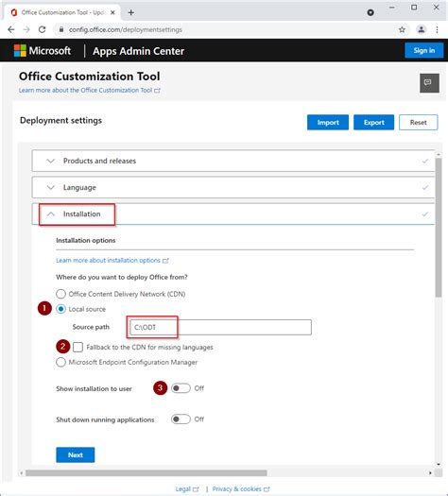Click the circular media icon beside window controls
Viewport: 448px width, 496px height.
pos(370,12)
